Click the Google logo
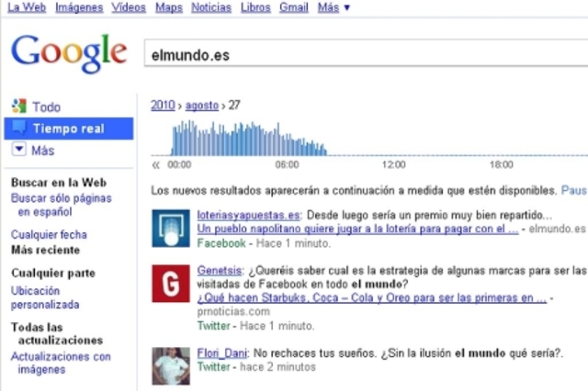This screenshot has width=588, height=391. [70, 53]
